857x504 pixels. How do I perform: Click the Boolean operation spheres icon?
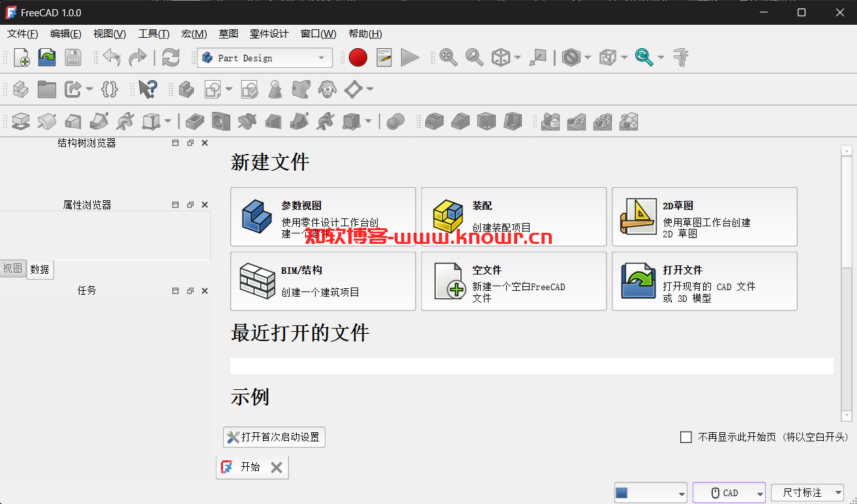pyautogui.click(x=395, y=121)
